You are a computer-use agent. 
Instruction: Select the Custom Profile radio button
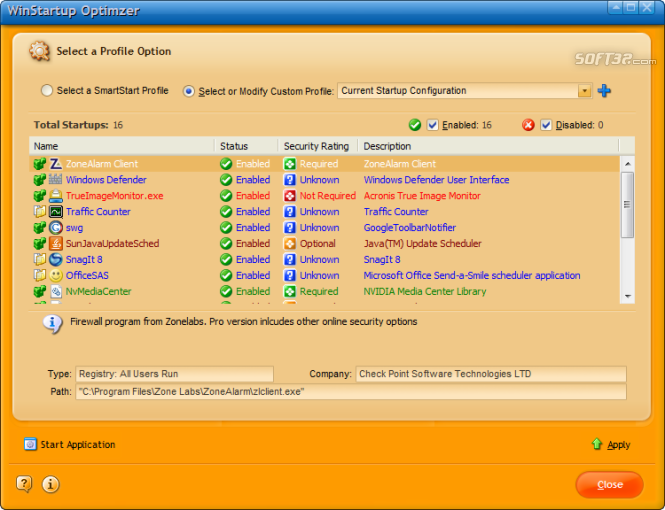[189, 91]
